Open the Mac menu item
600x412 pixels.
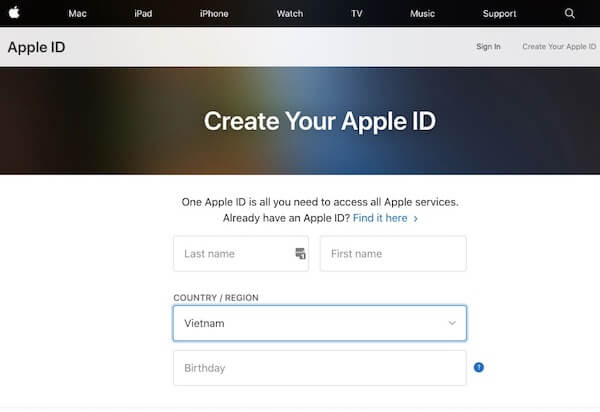(77, 14)
